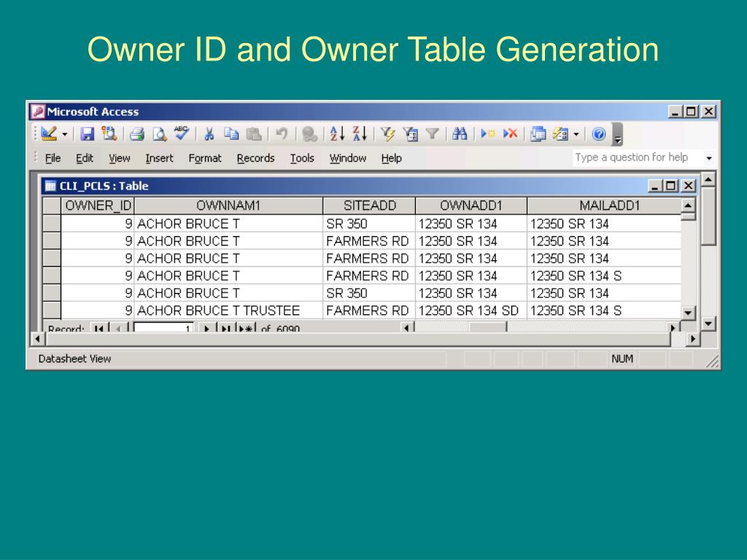Toggle the Apply Filter funnel icon
Viewport: 747px width, 560px height.
pos(432,134)
